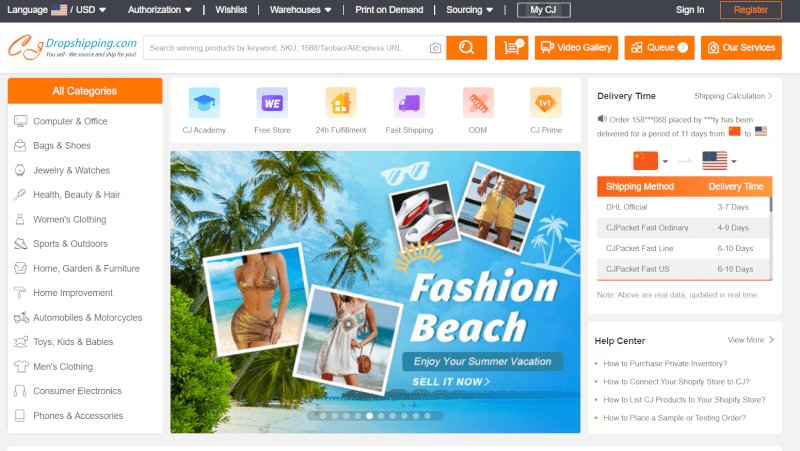Click Women's Clothing category icon
800x451 pixels.
pyautogui.click(x=20, y=219)
